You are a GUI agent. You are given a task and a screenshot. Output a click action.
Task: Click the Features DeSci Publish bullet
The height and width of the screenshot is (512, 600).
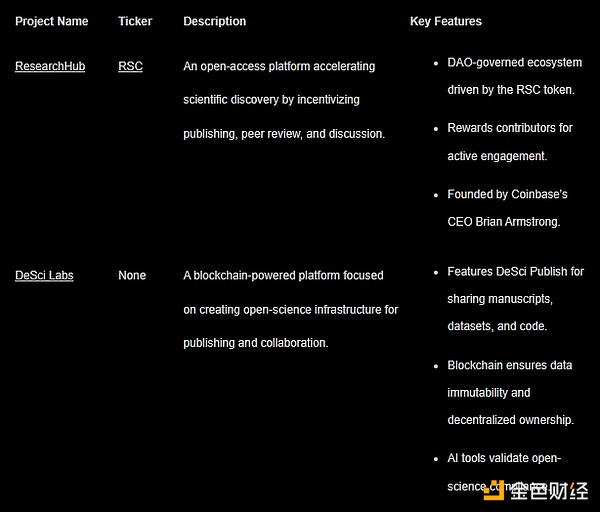click(x=515, y=299)
